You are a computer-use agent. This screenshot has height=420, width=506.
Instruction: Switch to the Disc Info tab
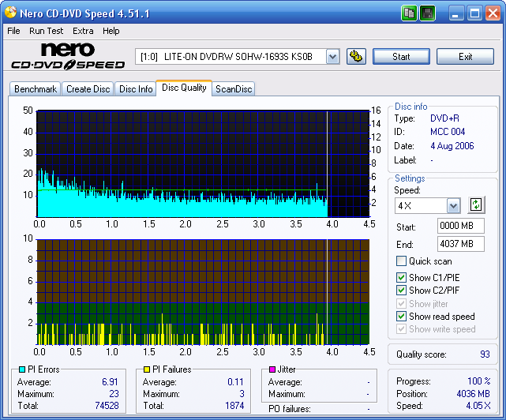click(136, 88)
